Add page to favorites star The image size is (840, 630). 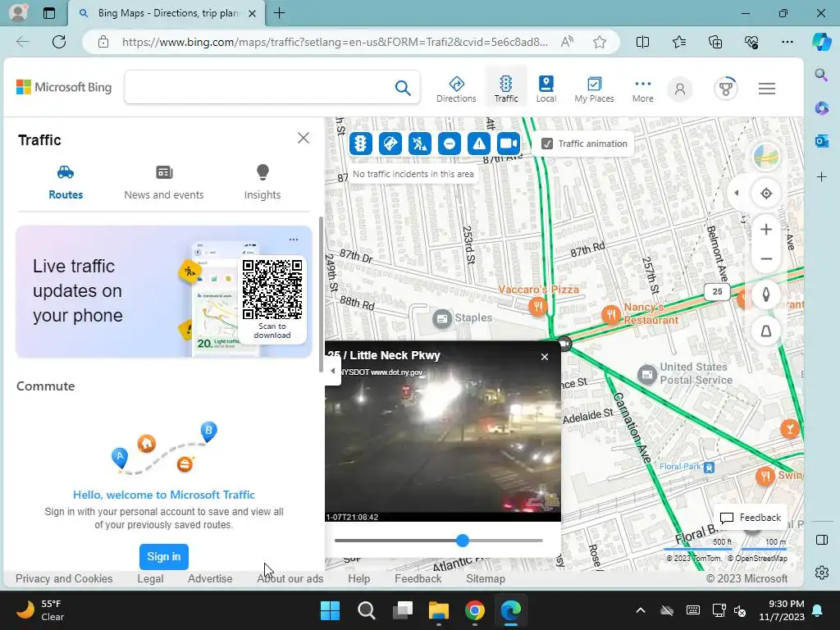(600, 42)
